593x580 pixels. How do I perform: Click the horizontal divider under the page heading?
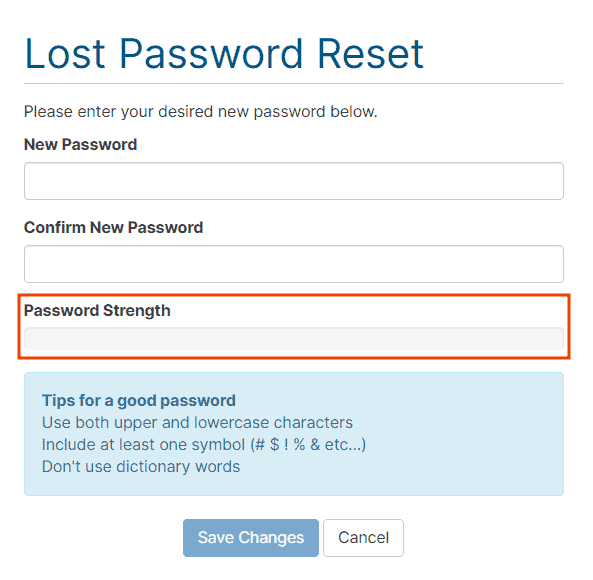pyautogui.click(x=294, y=84)
